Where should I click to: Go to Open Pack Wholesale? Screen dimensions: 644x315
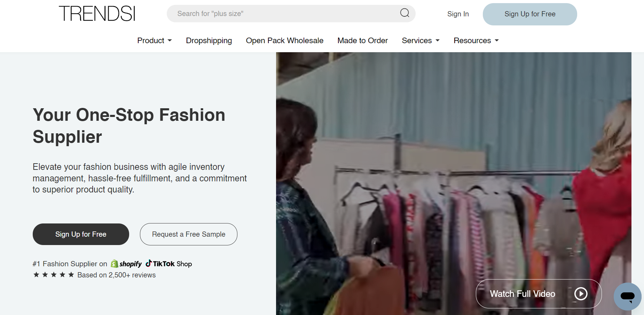(284, 41)
